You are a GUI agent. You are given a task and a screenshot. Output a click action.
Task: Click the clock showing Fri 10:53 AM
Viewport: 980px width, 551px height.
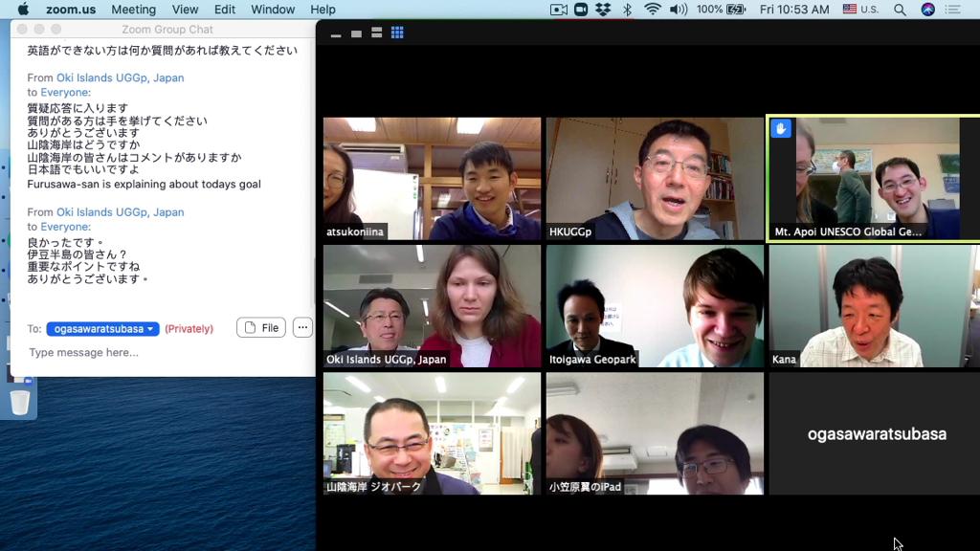(x=794, y=10)
